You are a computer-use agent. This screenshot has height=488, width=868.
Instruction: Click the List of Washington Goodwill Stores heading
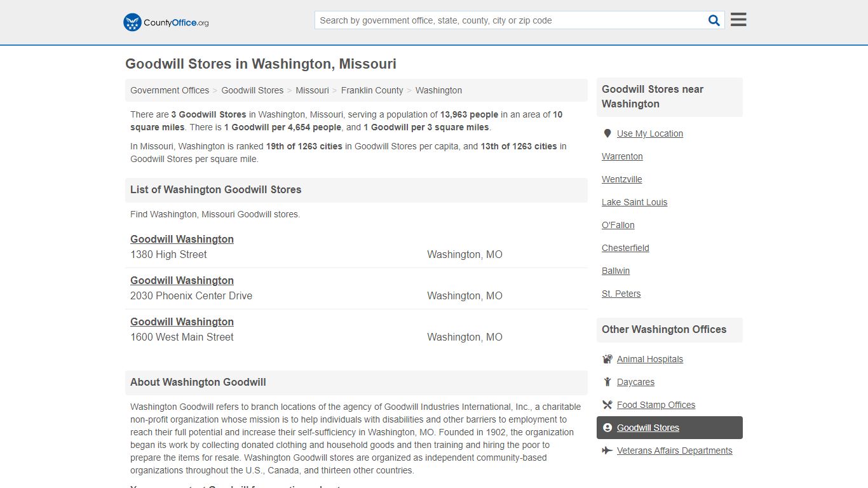coord(216,189)
